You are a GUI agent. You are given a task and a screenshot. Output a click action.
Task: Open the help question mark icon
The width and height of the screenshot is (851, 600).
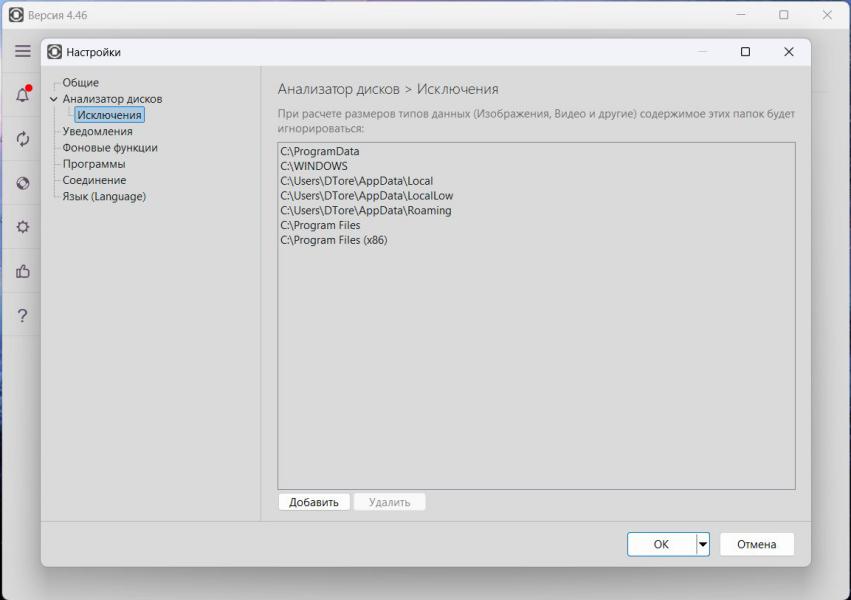tap(22, 316)
